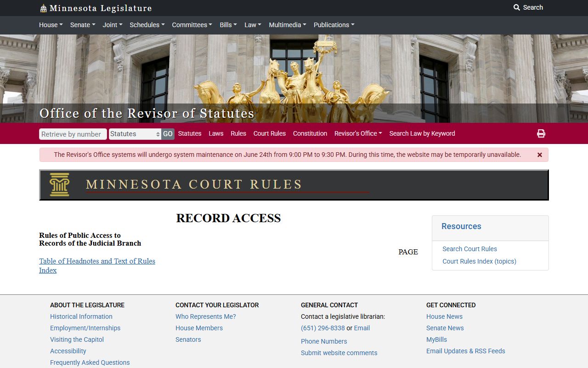Open Historical Information link
Viewport: 588px width, 368px height.
[81, 316]
